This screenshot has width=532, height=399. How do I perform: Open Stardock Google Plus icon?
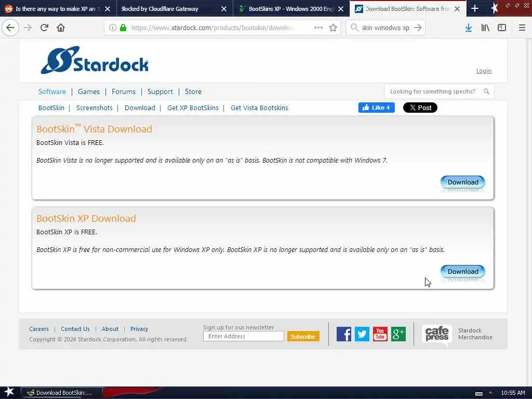pyautogui.click(x=398, y=334)
